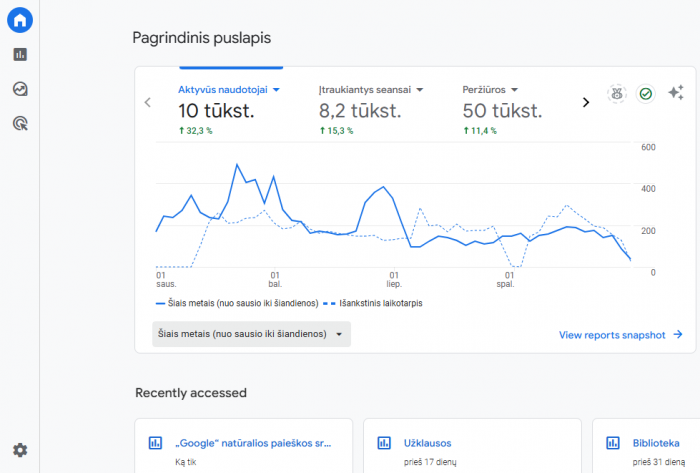Open the Home icon in sidebar
The height and width of the screenshot is (473, 700).
(x=20, y=20)
